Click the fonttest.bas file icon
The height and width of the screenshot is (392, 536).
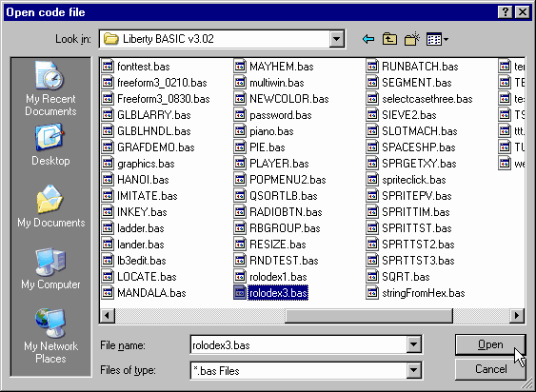108,67
